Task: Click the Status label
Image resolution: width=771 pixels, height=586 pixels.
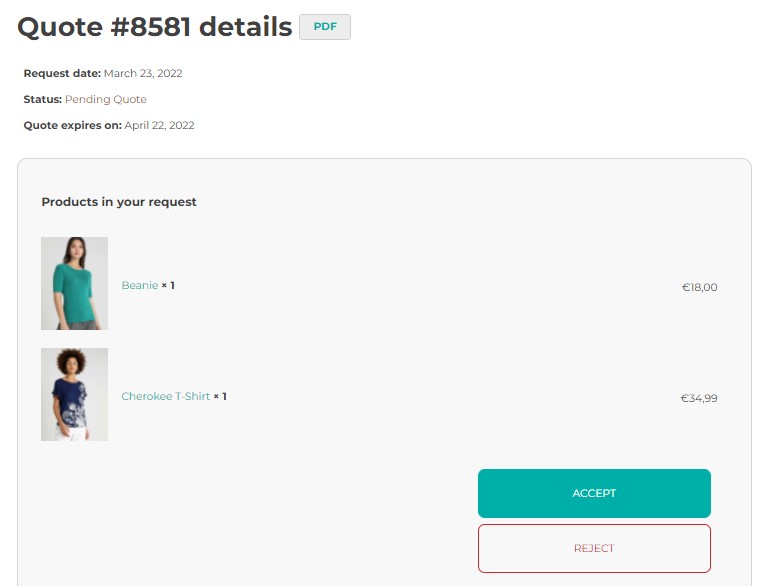Action: click(42, 100)
